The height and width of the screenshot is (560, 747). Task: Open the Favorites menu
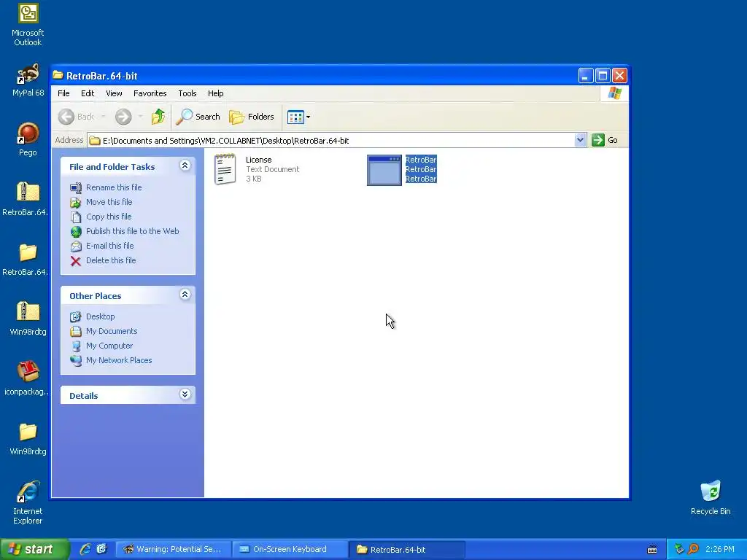coord(150,93)
